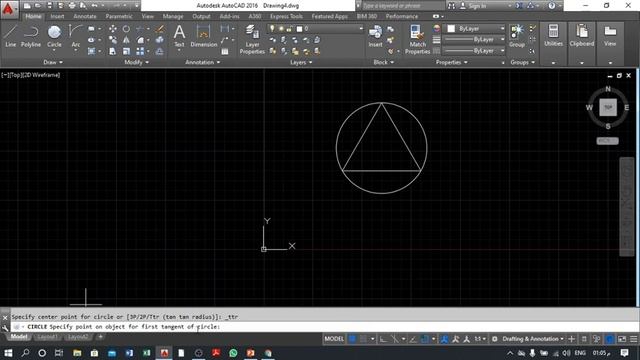Open the annotation scale 1:1 dropdown
This screenshot has width=640, height=360.
[x=480, y=339]
